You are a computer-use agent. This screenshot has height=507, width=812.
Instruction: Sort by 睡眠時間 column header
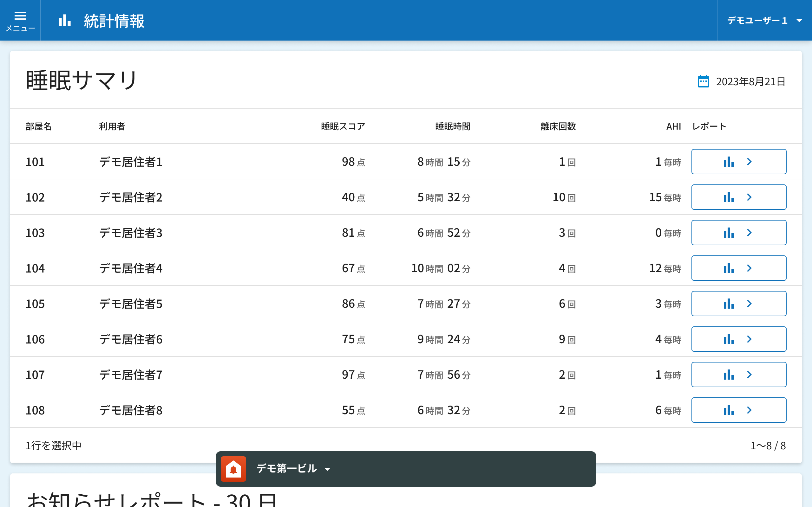point(452,126)
